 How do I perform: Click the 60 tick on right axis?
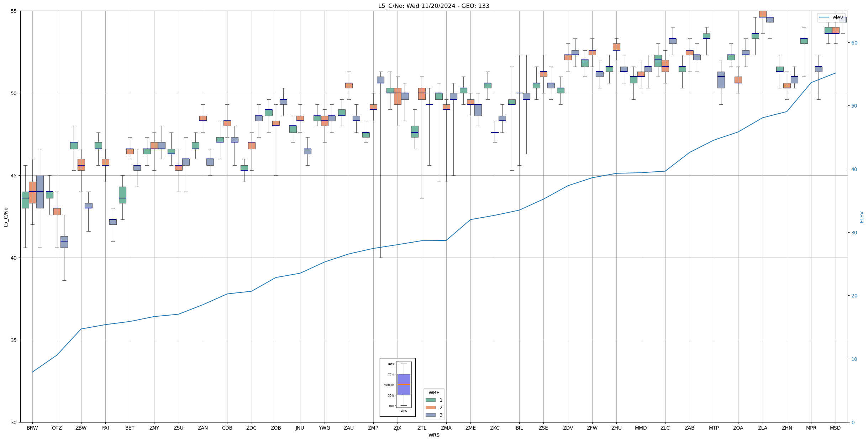tap(854, 43)
